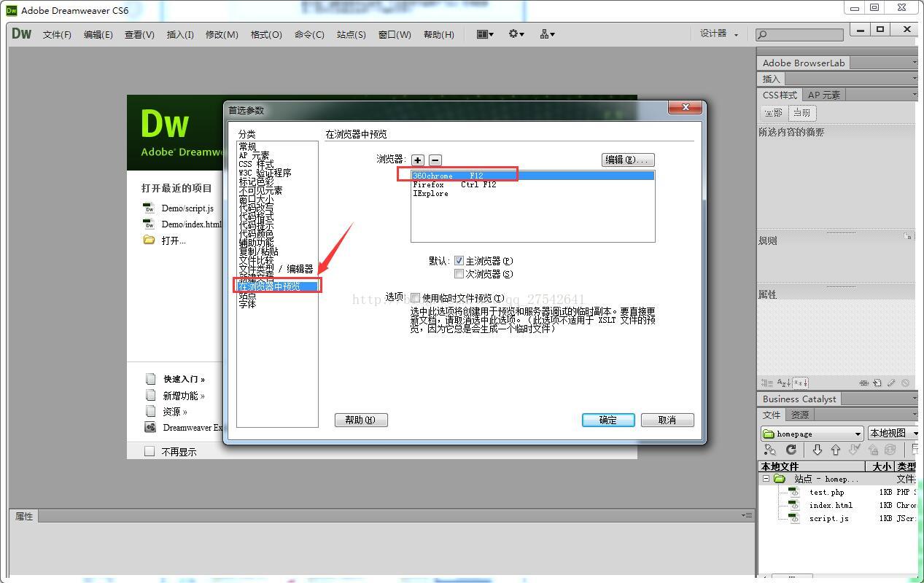Add a browser with the plus button
924x583 pixels.
(x=417, y=160)
